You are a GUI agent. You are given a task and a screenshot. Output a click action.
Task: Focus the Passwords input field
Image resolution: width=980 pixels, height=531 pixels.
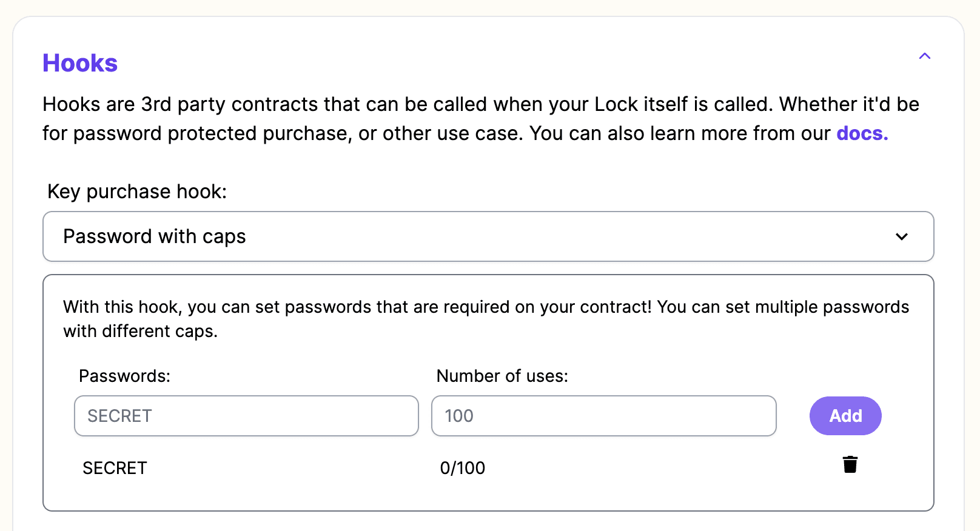tap(246, 416)
